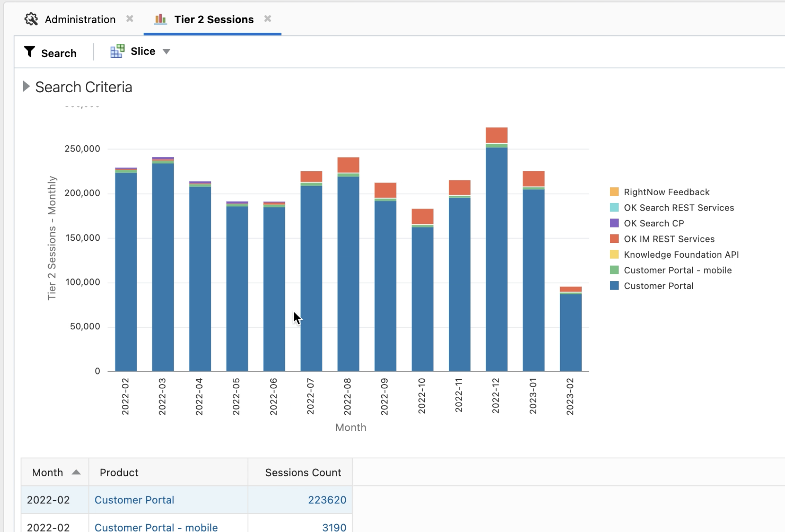Viewport: 785px width, 532px height.
Task: Close the Tier 2 Sessions tab
Action: point(267,19)
